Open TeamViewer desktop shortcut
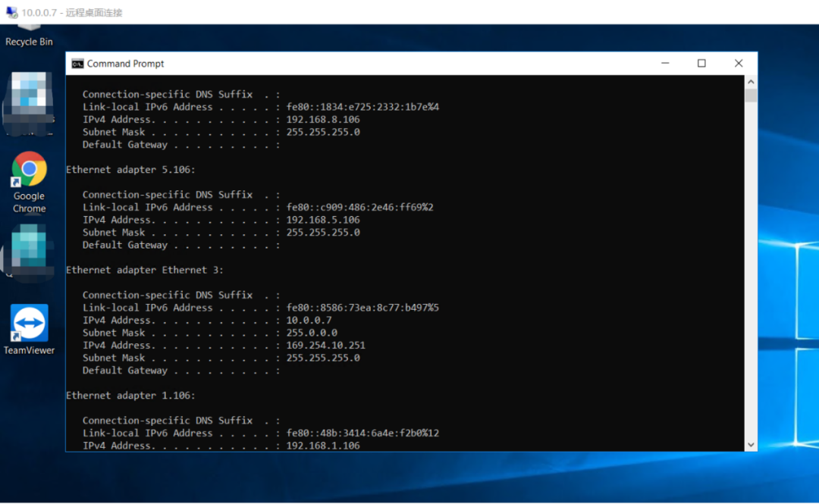The image size is (819, 504). click(x=30, y=330)
